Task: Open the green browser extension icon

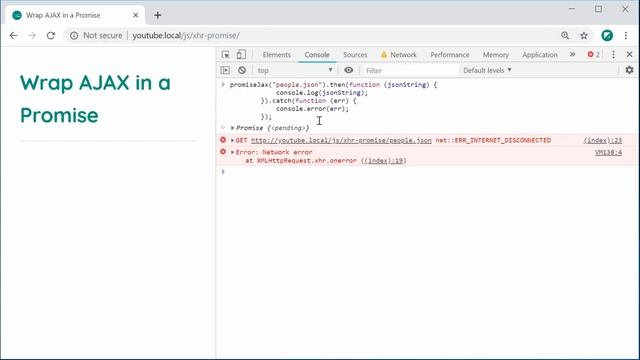Action: coord(607,36)
